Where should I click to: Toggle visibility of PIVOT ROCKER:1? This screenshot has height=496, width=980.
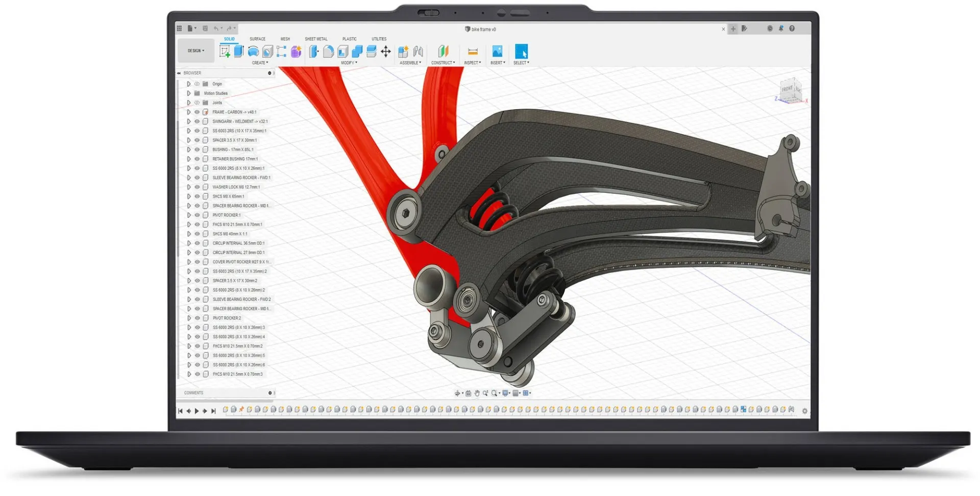coord(197,215)
